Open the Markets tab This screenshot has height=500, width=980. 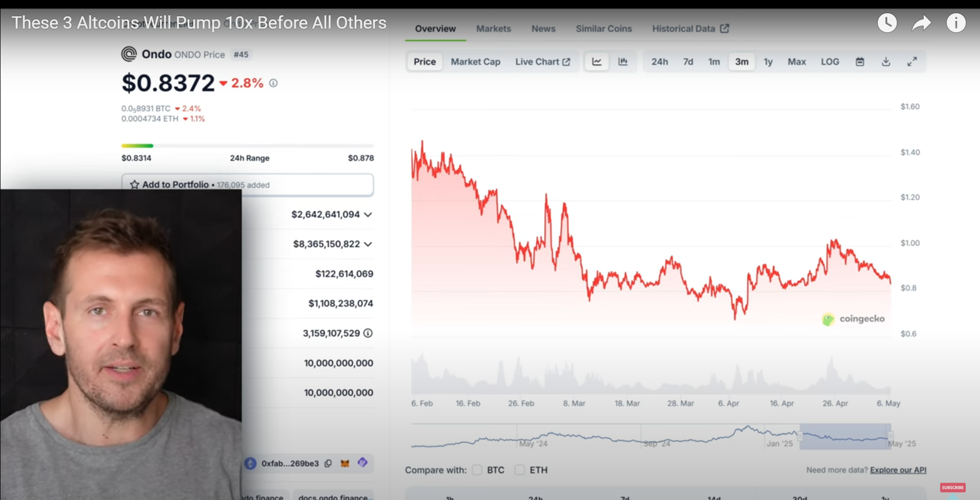[493, 29]
